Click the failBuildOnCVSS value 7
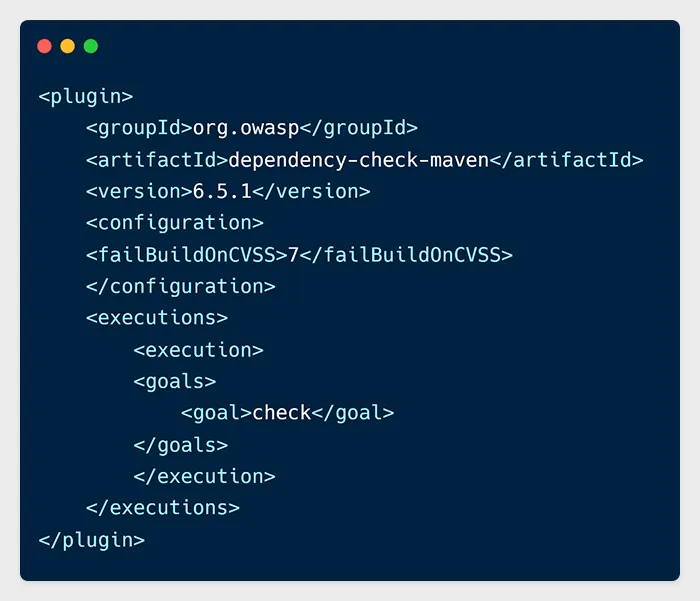 click(x=293, y=255)
